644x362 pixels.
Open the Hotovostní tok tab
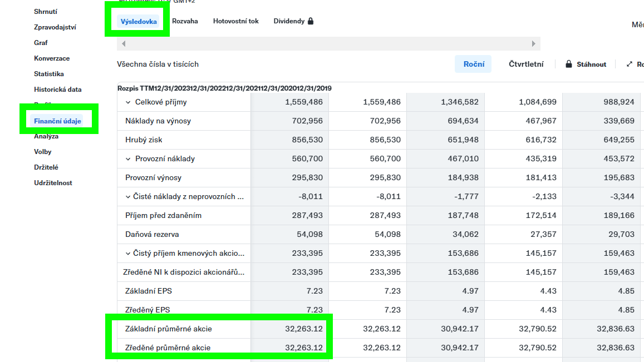(x=235, y=21)
